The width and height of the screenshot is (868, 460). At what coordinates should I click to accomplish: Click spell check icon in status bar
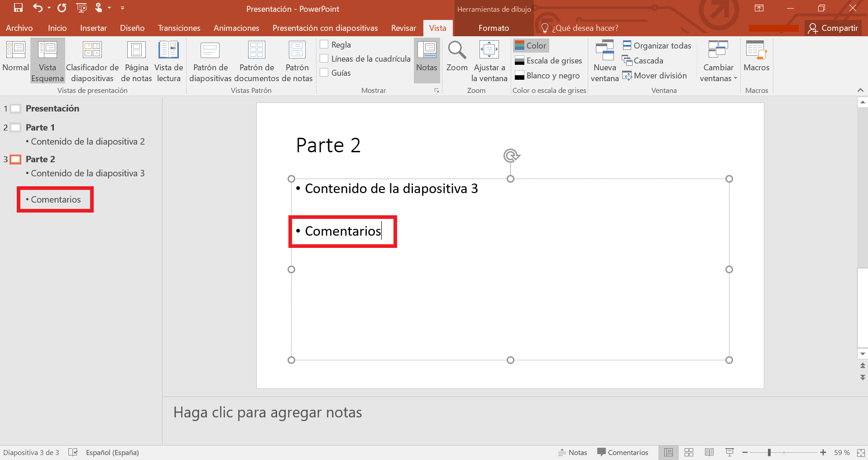(73, 452)
